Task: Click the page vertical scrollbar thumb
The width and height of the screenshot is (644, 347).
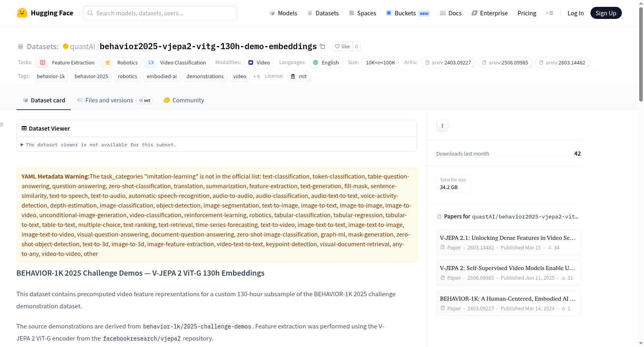Action: [641, 54]
